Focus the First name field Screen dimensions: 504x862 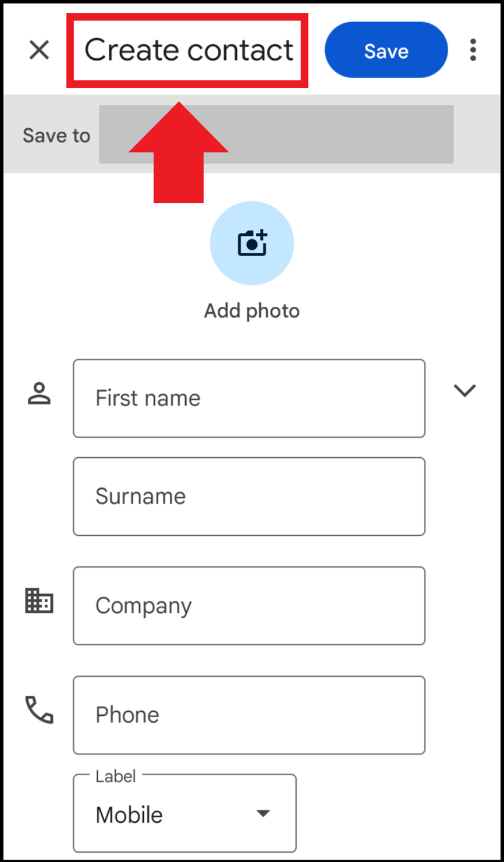click(249, 398)
